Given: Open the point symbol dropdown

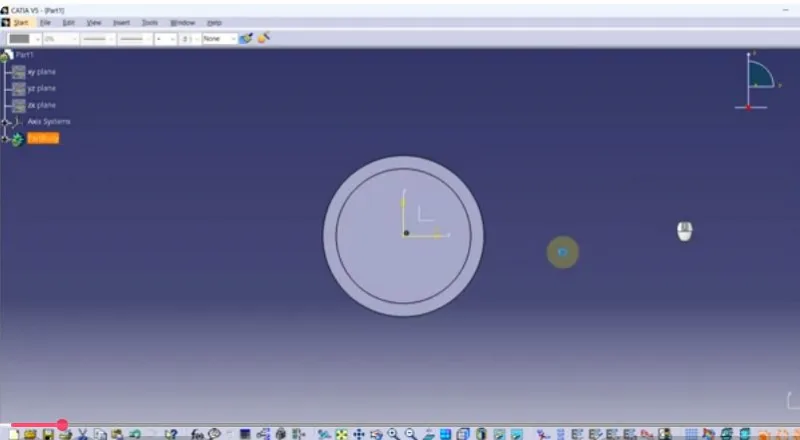Looking at the screenshot, I should (165, 39).
